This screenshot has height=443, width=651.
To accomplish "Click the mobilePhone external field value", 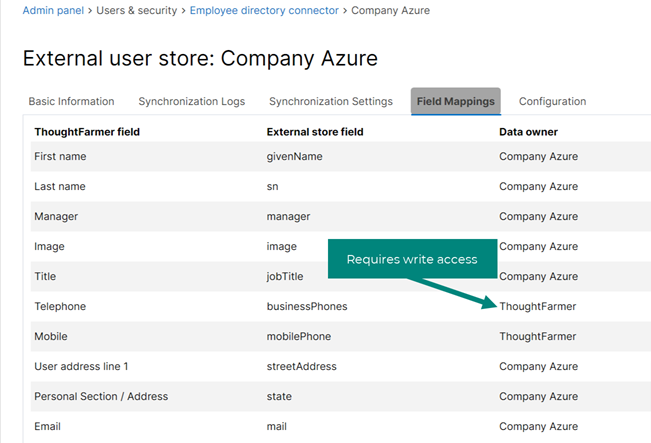I will click(x=298, y=336).
